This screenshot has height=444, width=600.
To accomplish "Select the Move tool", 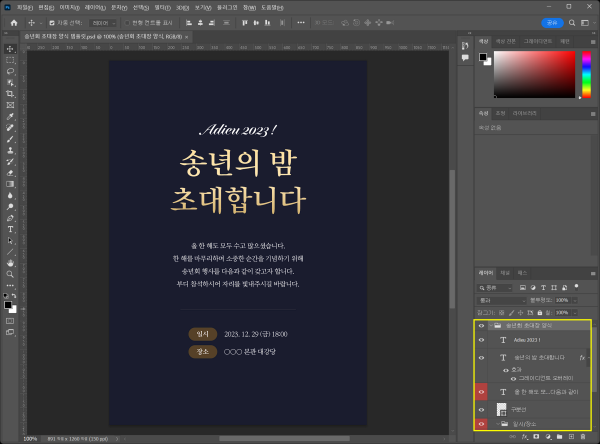I will point(10,48).
